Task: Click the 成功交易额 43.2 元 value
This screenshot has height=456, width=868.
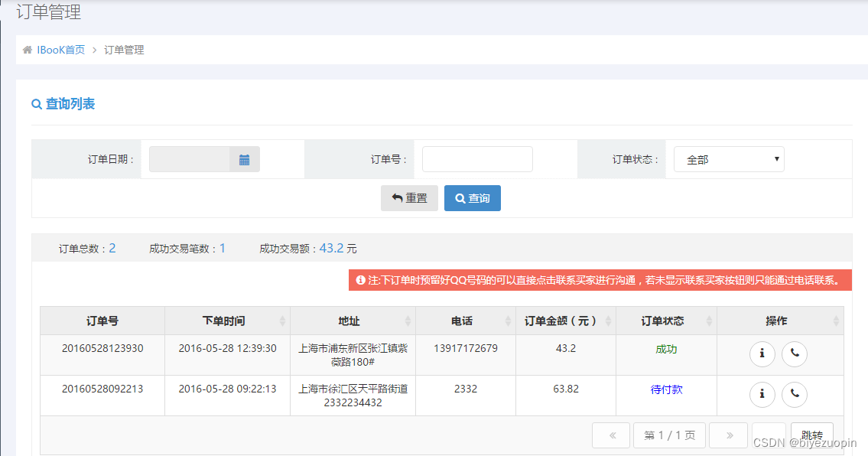Action: pyautogui.click(x=338, y=248)
